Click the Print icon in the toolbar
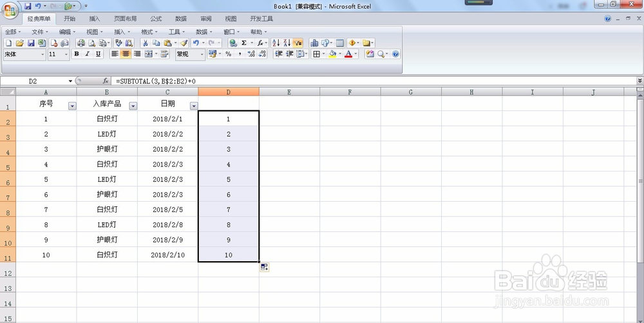Image resolution: width=644 pixels, height=323 pixels. tap(81, 43)
